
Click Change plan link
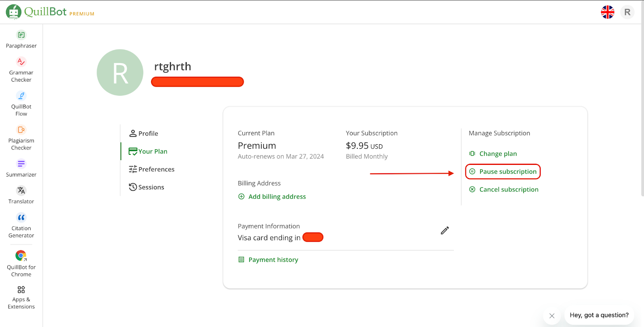[493, 154]
